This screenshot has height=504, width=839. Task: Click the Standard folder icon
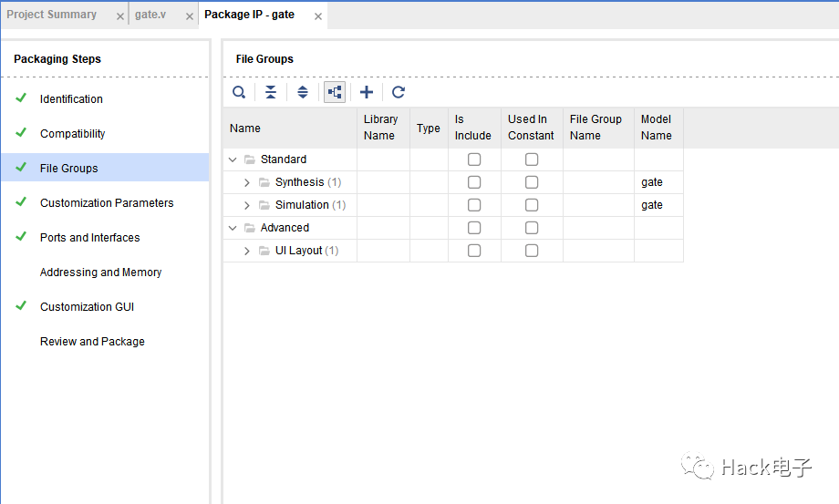coord(249,159)
